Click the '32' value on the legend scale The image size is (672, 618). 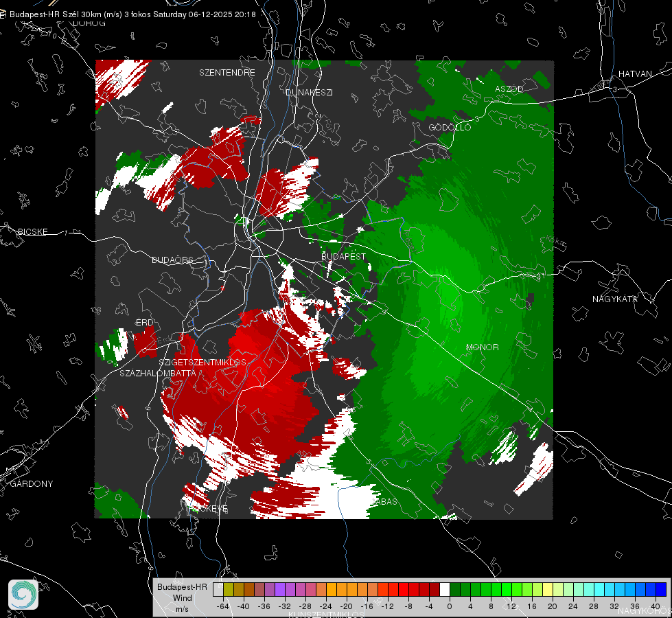click(x=614, y=606)
